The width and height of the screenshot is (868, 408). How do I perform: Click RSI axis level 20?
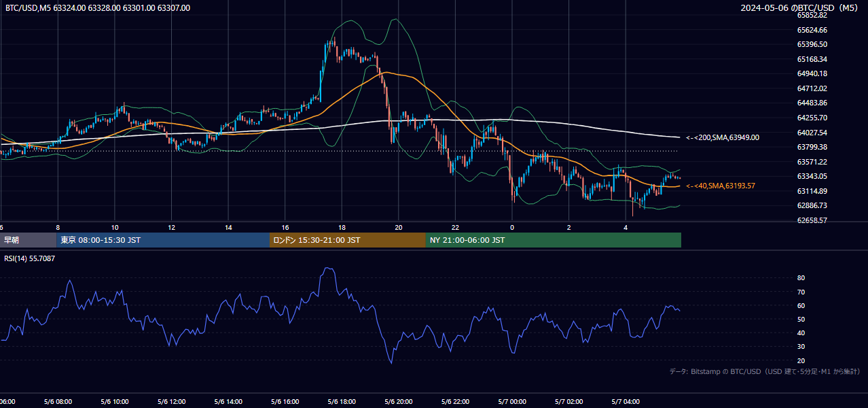(x=801, y=360)
